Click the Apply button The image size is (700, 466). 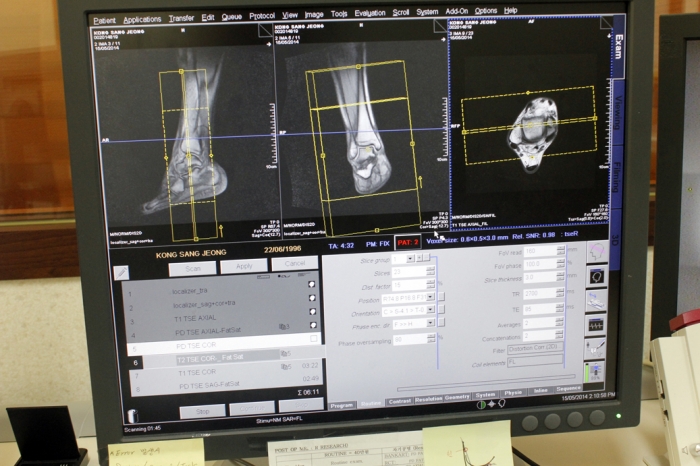(244, 266)
